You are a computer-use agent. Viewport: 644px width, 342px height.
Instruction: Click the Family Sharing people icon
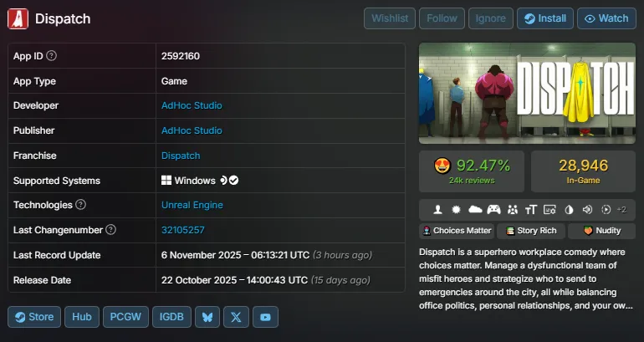512,210
